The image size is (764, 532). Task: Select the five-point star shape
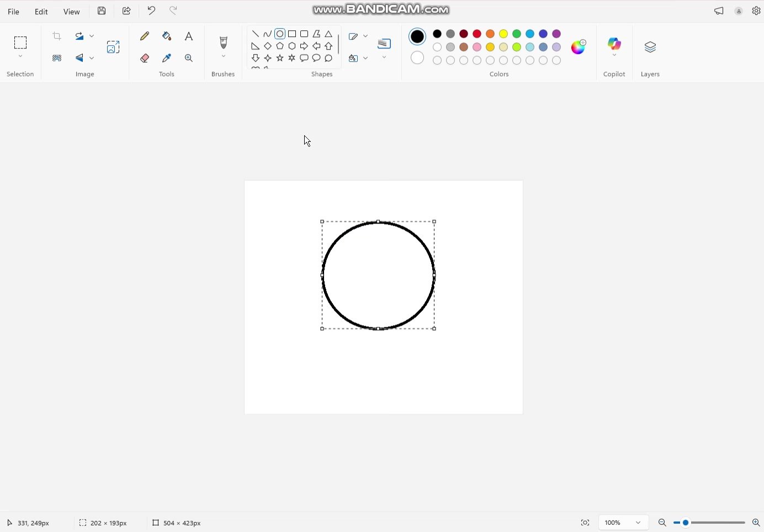pyautogui.click(x=280, y=58)
